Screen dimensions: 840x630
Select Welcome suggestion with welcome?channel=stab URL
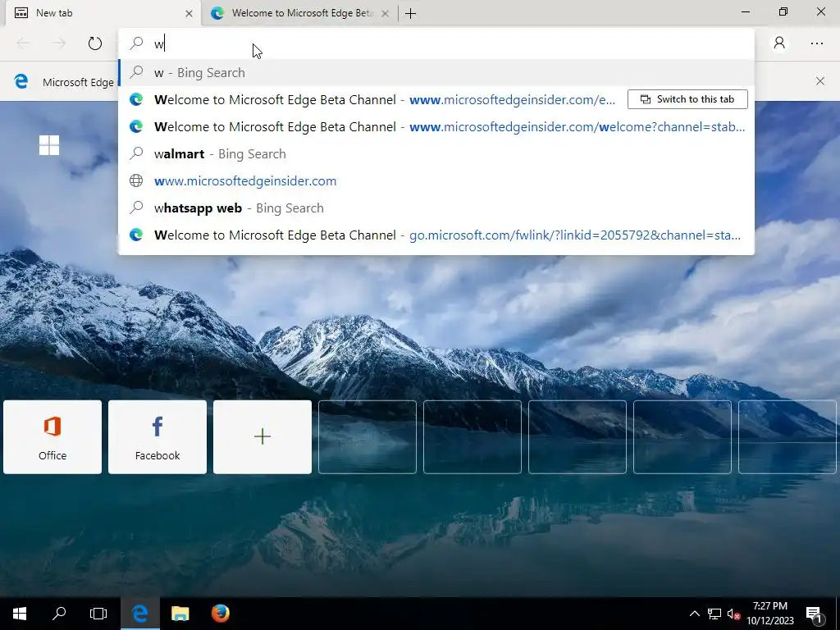coord(436,127)
